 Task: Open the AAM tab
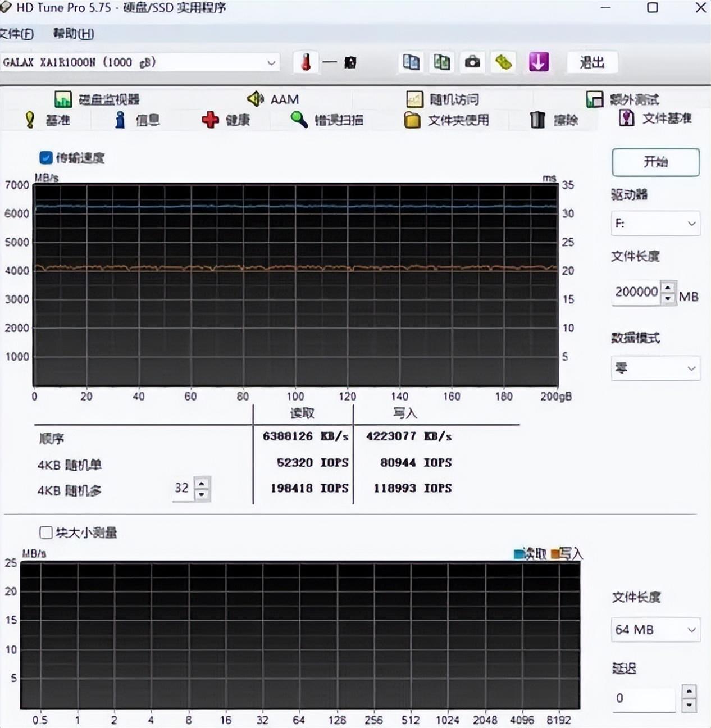(x=273, y=99)
